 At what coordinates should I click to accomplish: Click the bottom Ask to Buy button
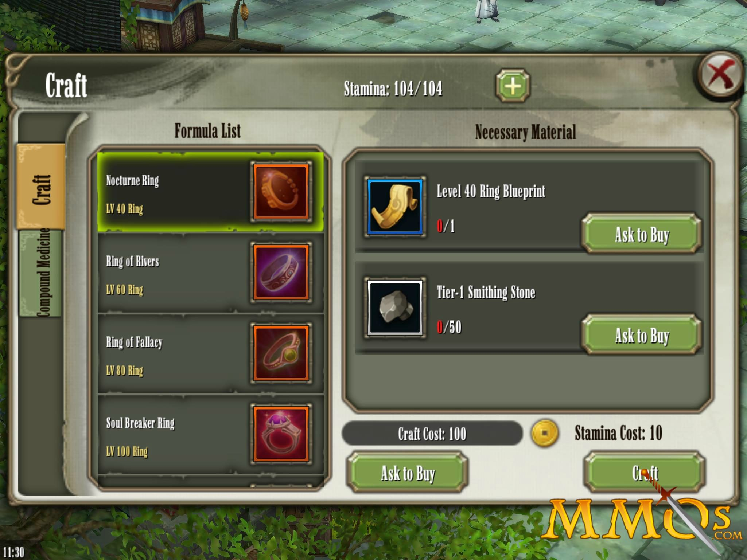[x=407, y=473]
